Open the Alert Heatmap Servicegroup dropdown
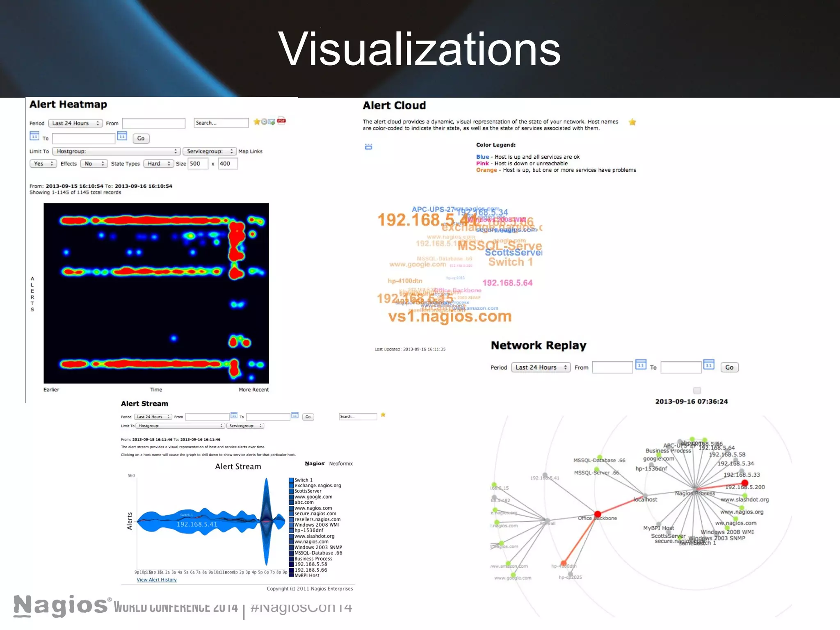The image size is (840, 630). [x=210, y=151]
